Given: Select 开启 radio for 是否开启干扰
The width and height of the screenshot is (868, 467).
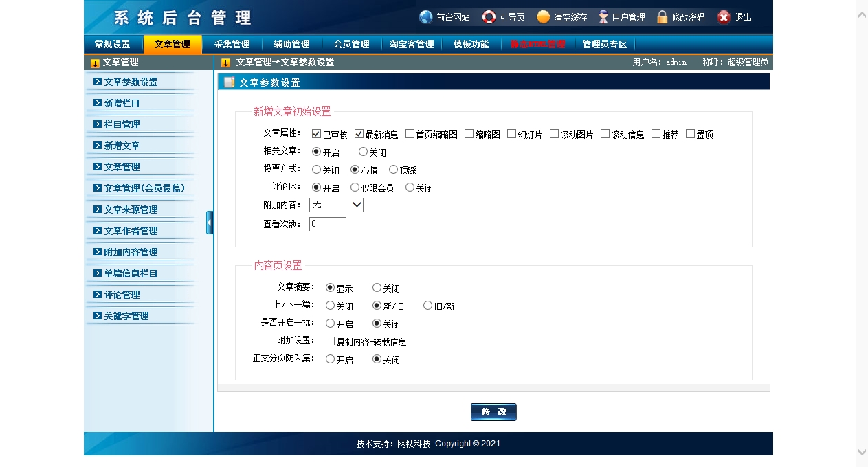Looking at the screenshot, I should (x=330, y=323).
